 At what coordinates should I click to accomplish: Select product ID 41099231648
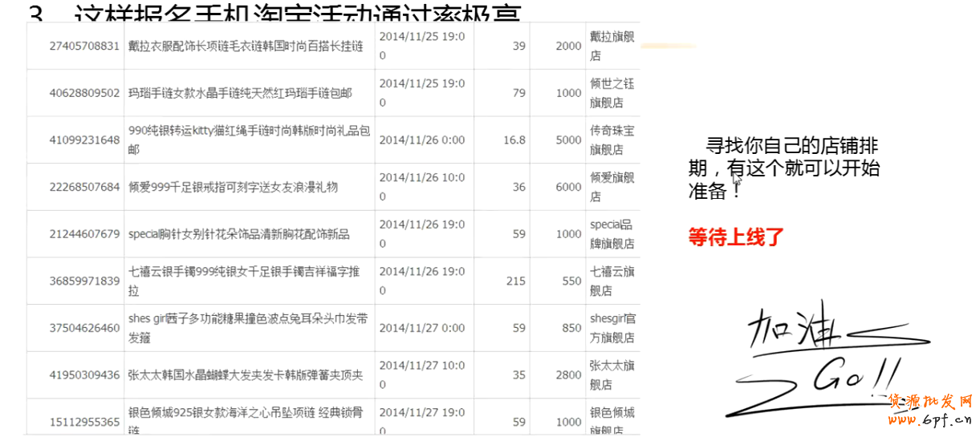pos(83,140)
